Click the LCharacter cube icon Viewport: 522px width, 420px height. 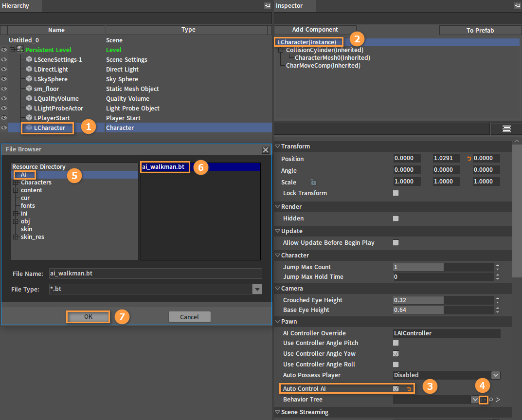[29, 128]
